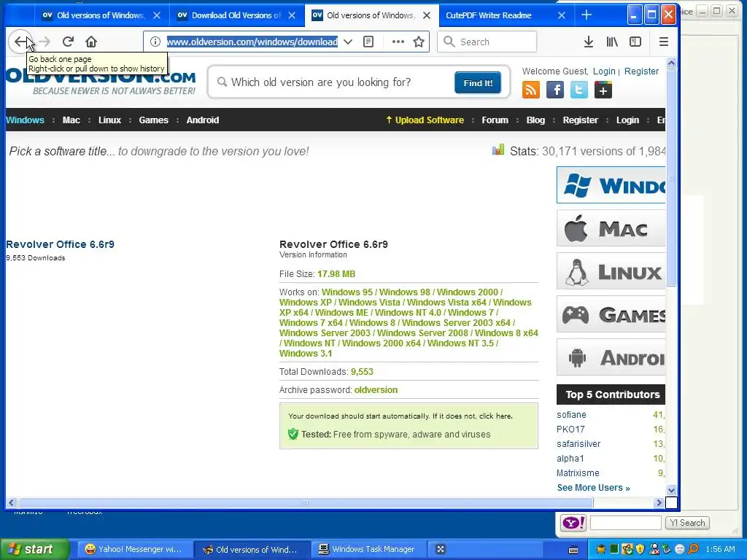This screenshot has width=747, height=560.
Task: Click the Windows category banner in sidebar
Action: tap(611, 184)
